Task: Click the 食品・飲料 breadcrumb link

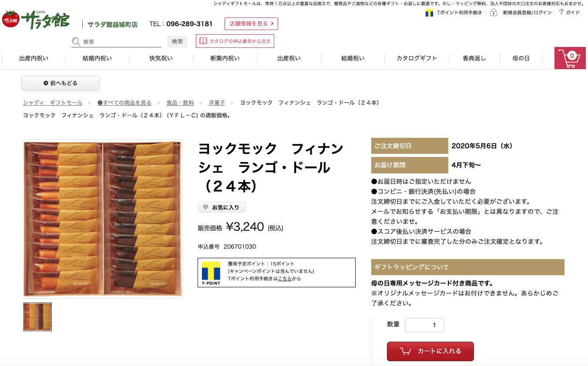Action: [180, 103]
